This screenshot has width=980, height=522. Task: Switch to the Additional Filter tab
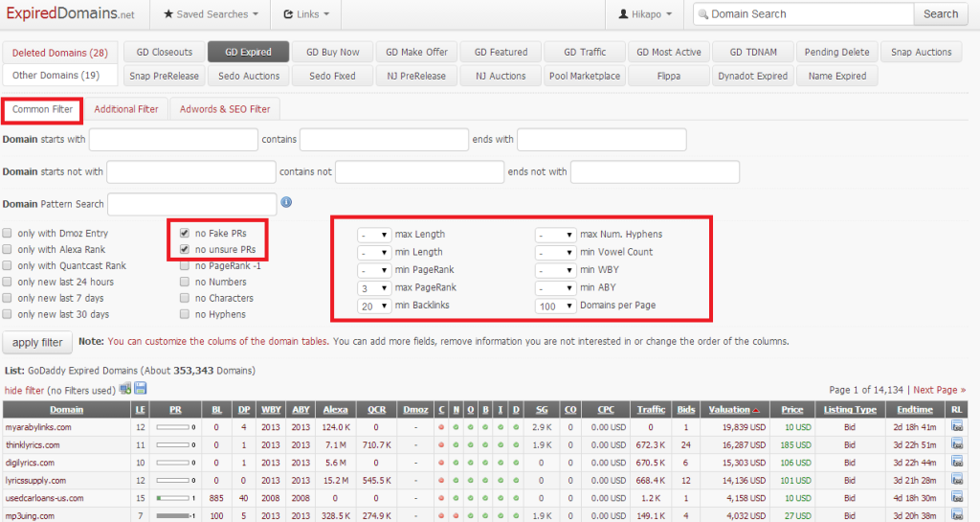[x=126, y=109]
